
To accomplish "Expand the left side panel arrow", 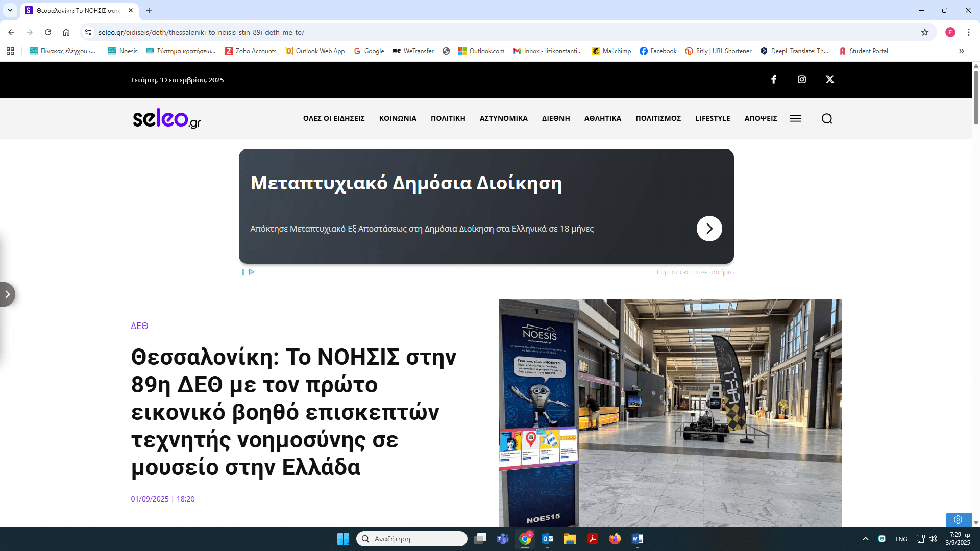I will 7,294.
